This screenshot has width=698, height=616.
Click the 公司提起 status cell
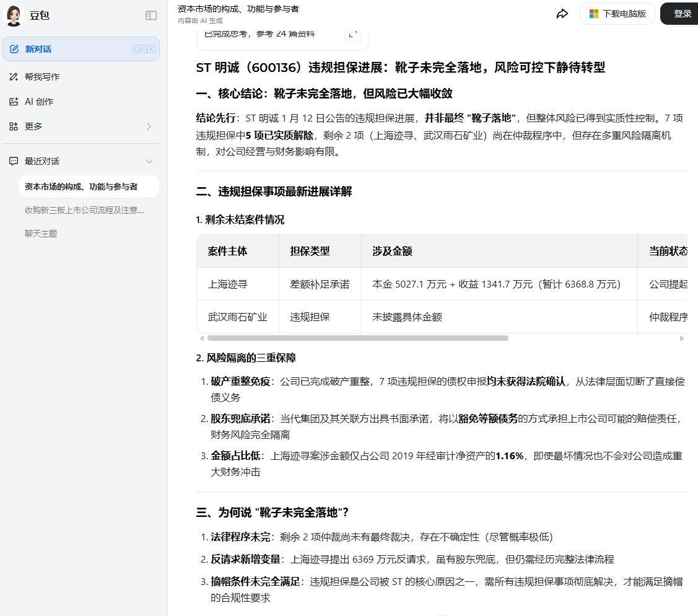(x=663, y=284)
